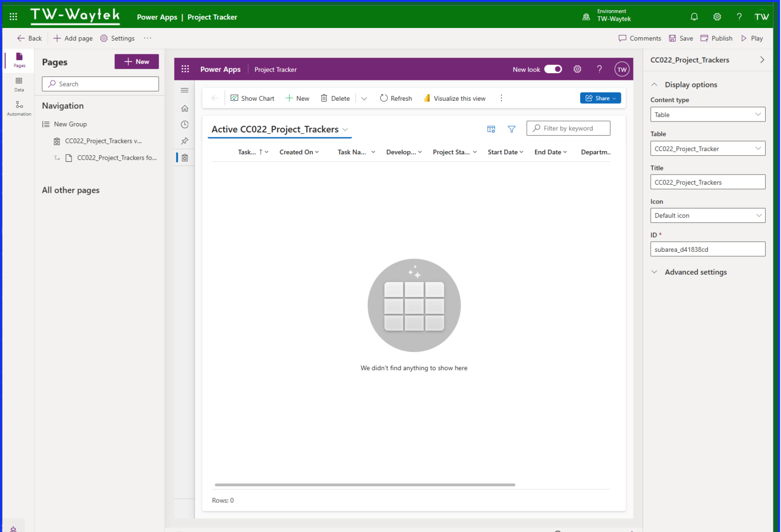Click the pinned items icon
Image resolution: width=781 pixels, height=532 pixels.
tap(185, 141)
